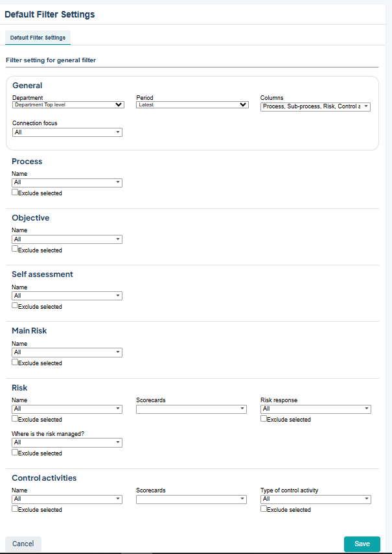The width and height of the screenshot is (392, 554).
Task: Toggle Exclude selected under Risk response
Action: [264, 419]
